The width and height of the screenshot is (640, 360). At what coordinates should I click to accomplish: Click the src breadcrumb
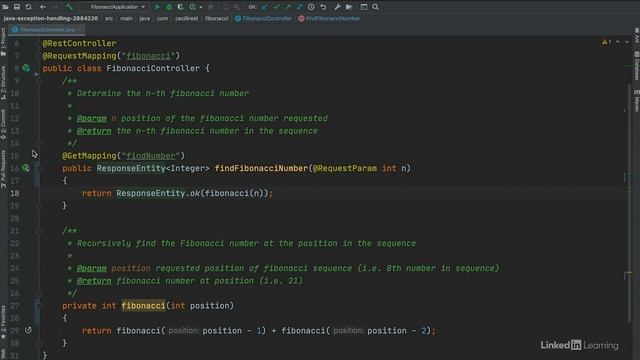(109, 18)
